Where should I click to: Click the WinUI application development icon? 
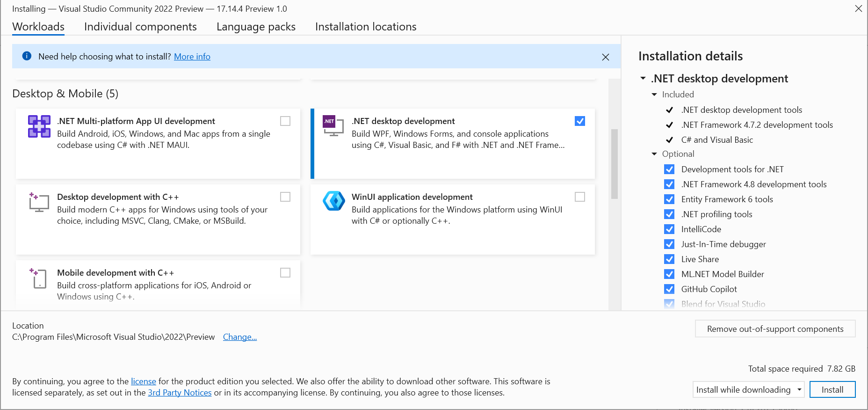(x=334, y=201)
